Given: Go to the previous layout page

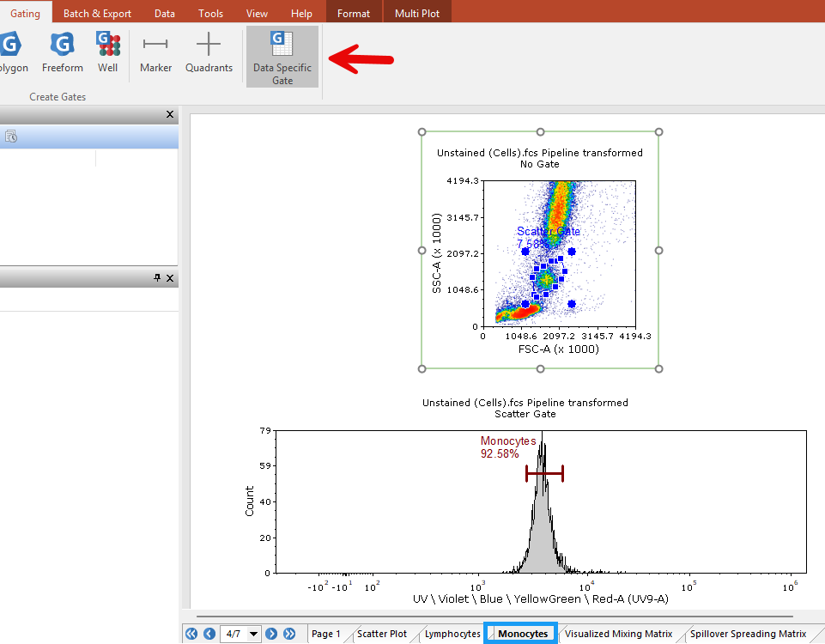Looking at the screenshot, I should tap(209, 634).
